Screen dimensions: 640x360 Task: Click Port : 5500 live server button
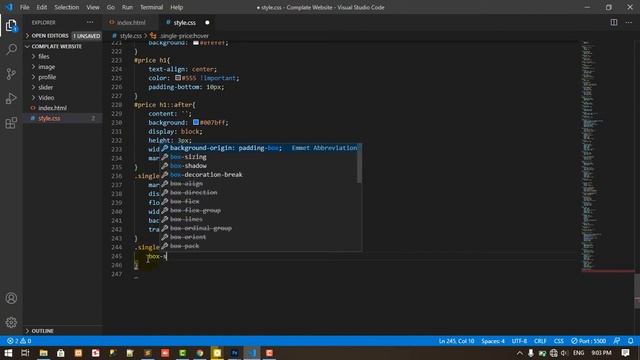(589, 341)
